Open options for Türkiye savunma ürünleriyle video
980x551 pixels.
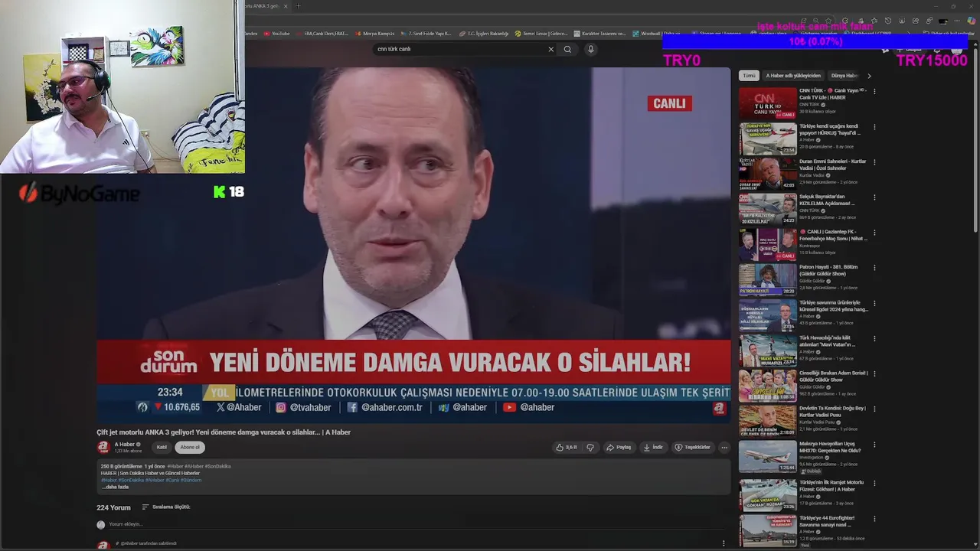[x=874, y=303]
